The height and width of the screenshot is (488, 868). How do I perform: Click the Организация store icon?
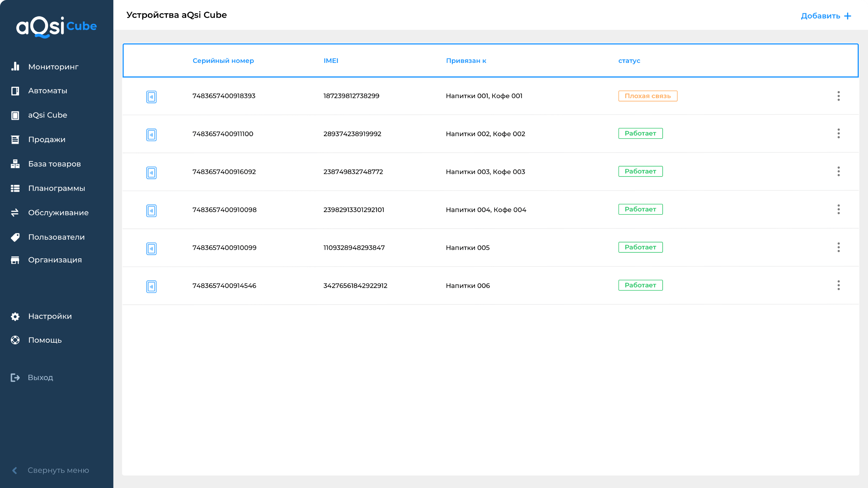pos(15,260)
